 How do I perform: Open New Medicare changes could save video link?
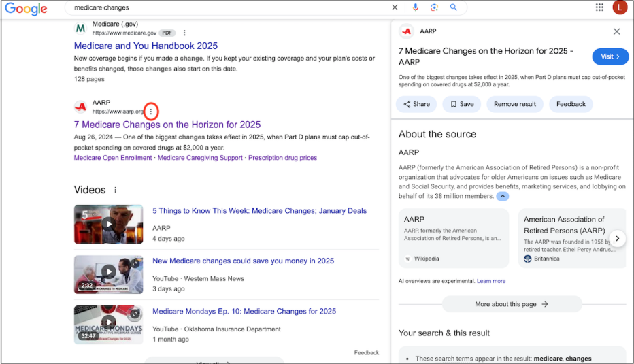[243, 261]
